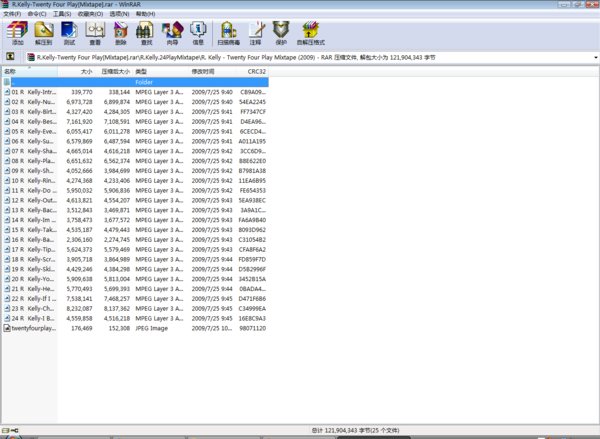Click the status bar drive/key icon
The image size is (600, 439).
pyautogui.click(x=10, y=430)
